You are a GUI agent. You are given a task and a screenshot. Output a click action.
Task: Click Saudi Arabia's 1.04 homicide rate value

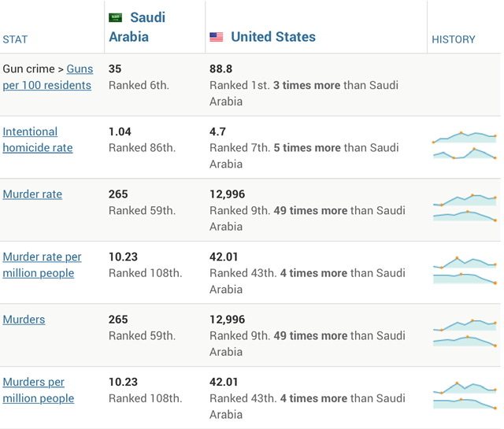point(121,131)
